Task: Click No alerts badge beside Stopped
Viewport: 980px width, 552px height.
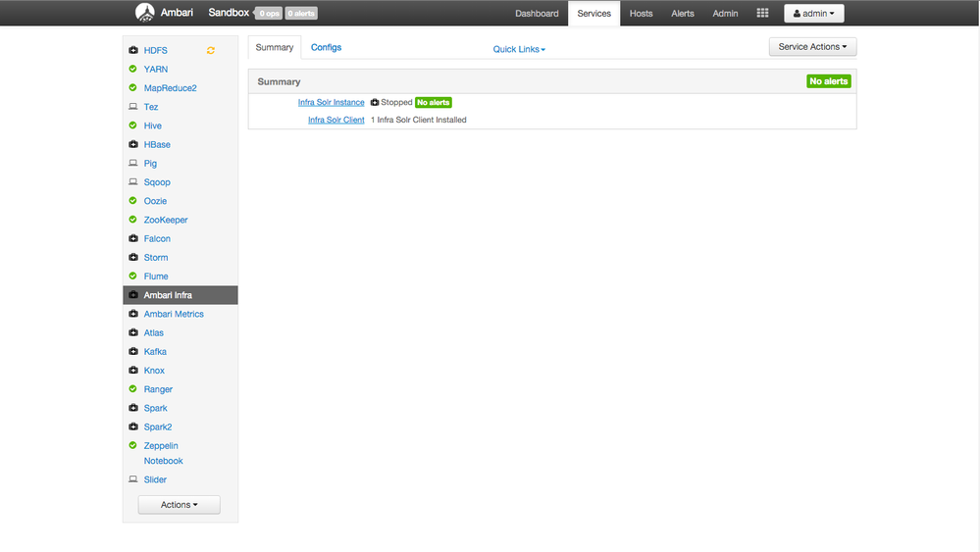Action: [434, 102]
